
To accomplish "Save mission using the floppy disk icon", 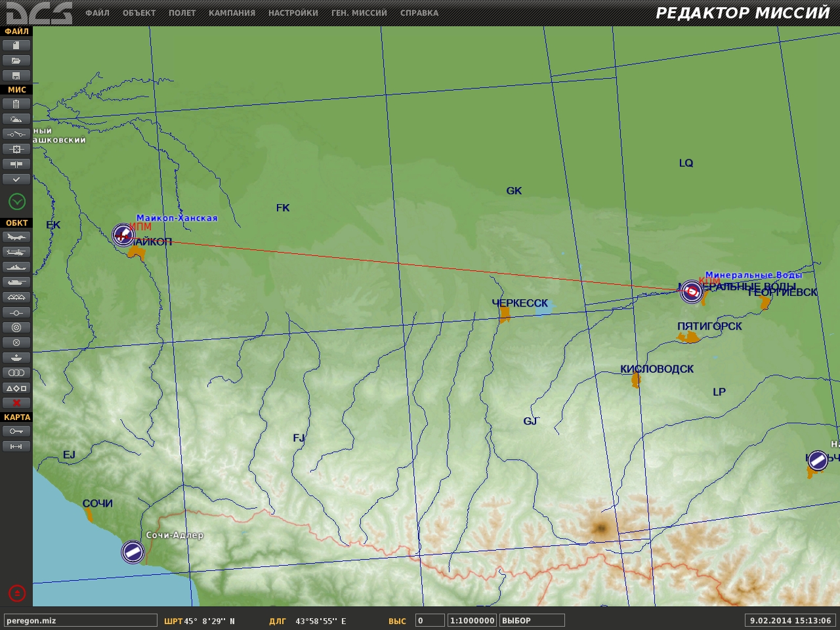I will (x=16, y=75).
